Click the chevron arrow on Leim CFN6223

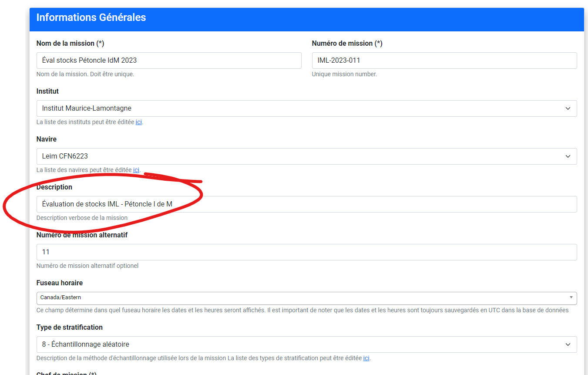click(568, 156)
